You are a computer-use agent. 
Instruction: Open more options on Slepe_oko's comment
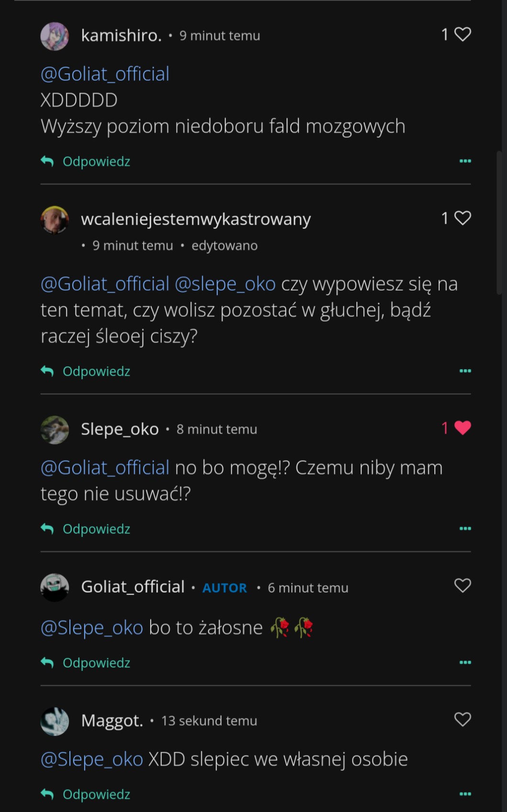coord(465,529)
